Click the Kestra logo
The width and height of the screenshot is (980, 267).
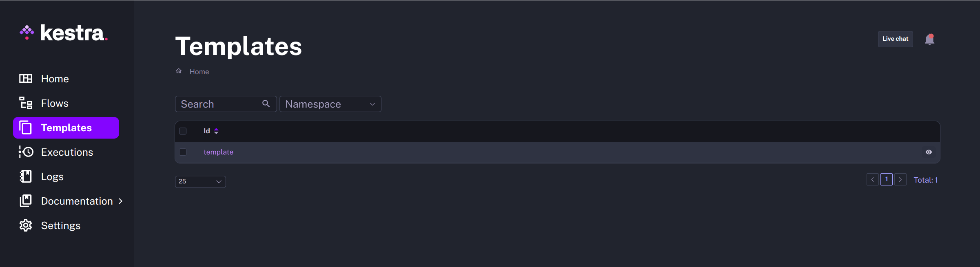click(x=63, y=33)
